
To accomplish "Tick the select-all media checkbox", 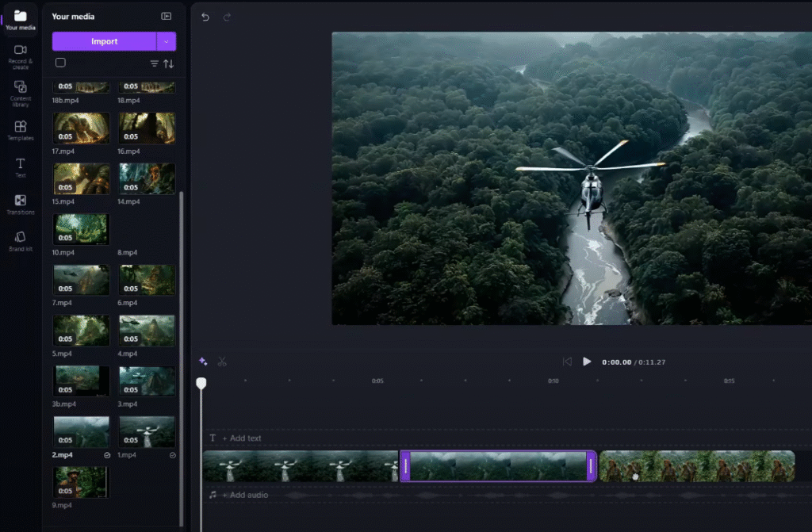I will click(x=60, y=63).
